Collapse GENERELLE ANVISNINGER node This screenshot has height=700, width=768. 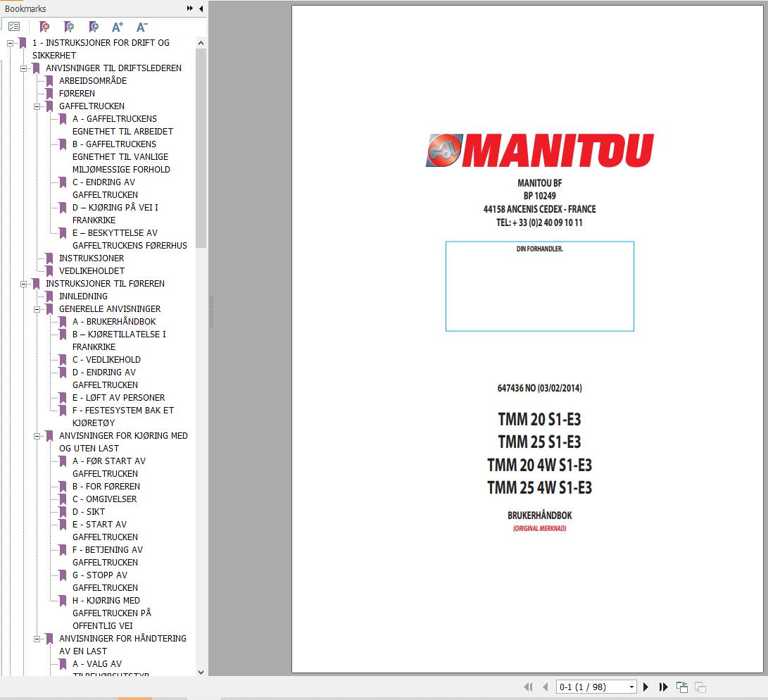[x=37, y=309]
